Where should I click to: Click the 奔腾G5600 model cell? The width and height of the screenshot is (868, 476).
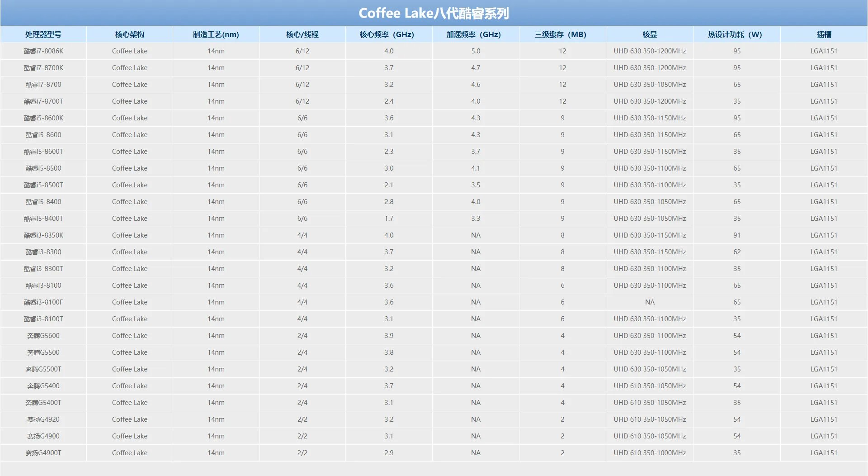43,336
